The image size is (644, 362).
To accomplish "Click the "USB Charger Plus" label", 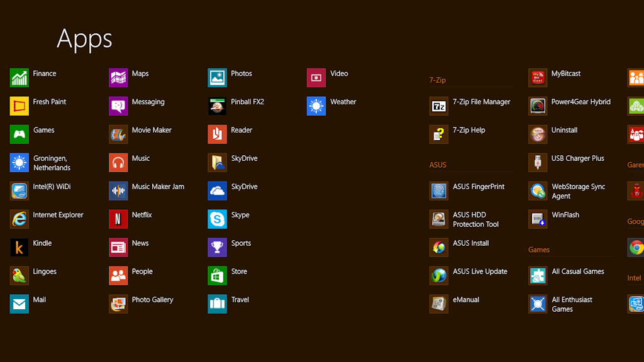I will (577, 158).
